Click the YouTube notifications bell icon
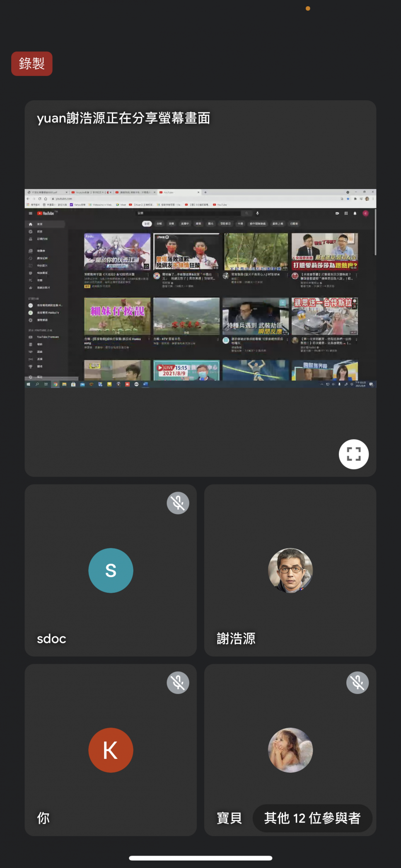Image resolution: width=401 pixels, height=868 pixels. coord(355,213)
